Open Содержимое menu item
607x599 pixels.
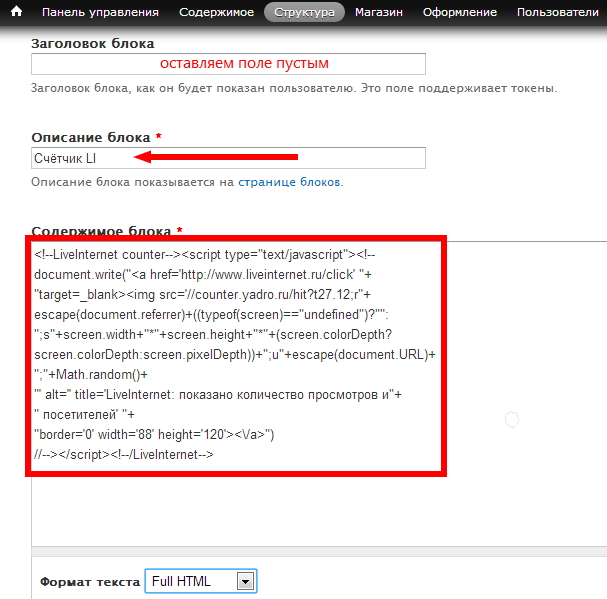216,12
